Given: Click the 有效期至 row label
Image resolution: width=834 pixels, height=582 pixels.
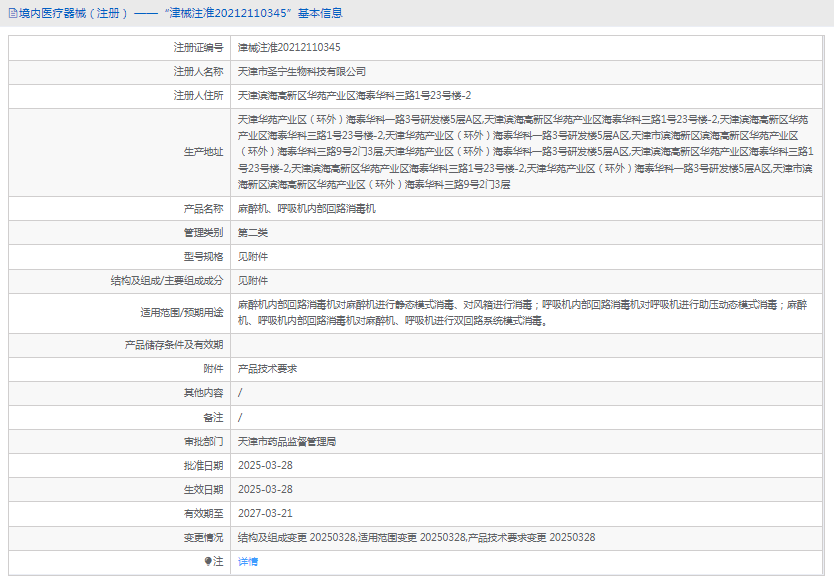Looking at the screenshot, I should [203, 513].
